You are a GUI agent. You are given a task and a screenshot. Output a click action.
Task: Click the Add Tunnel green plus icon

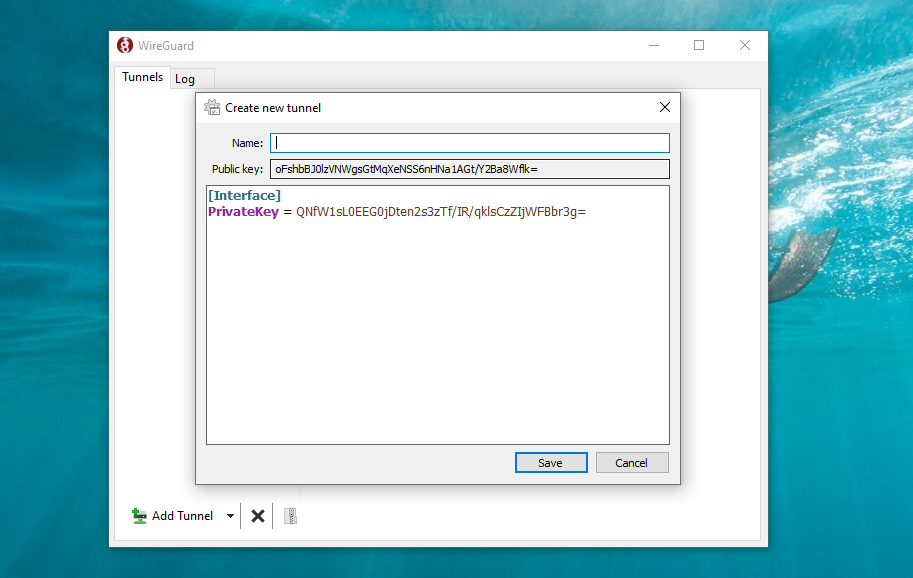click(139, 516)
